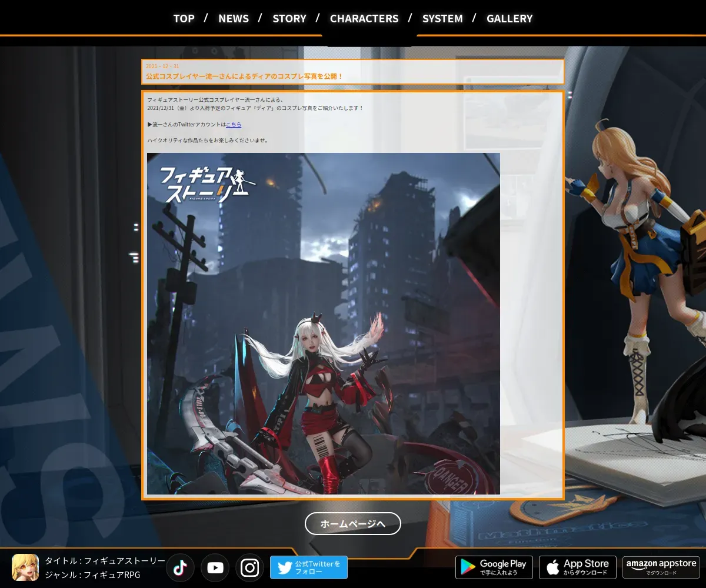Click the news headline about ディア cosplay
706x588 pixels.
(244, 76)
